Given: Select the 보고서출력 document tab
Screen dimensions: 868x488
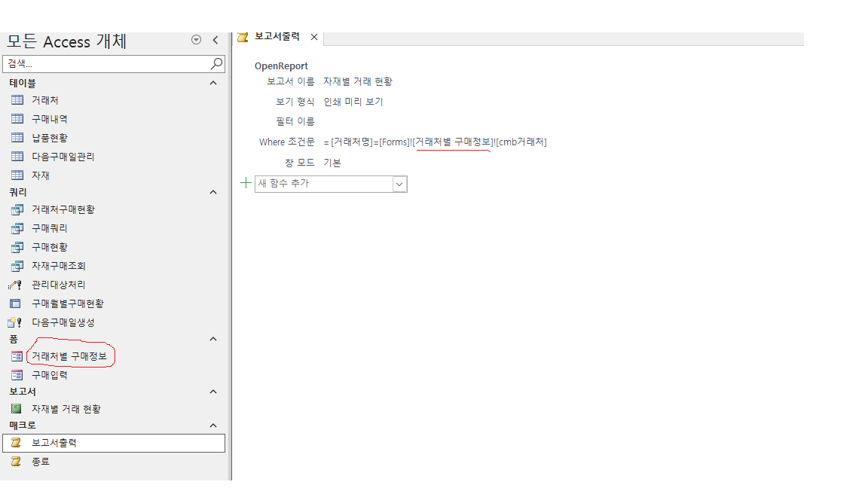Looking at the screenshot, I should click(x=277, y=36).
